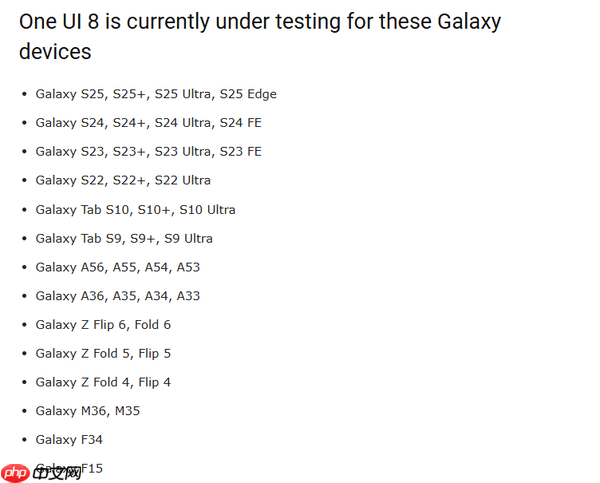The width and height of the screenshot is (600, 483).
Task: Select the Galaxy A56, A55, A54, A53 line
Action: [118, 267]
